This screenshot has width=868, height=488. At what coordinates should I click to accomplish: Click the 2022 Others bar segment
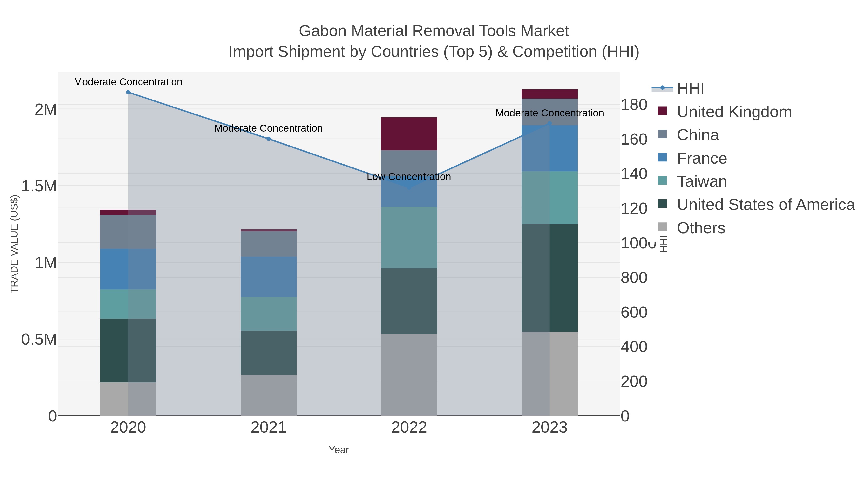[409, 375]
